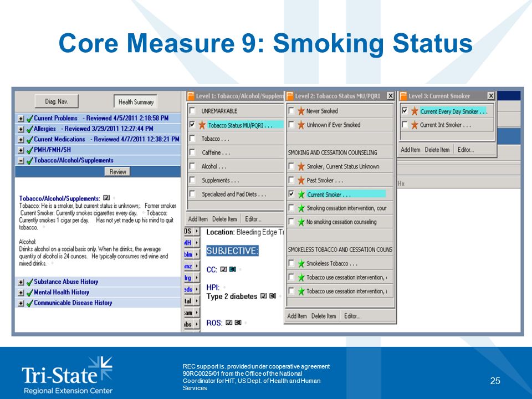Viewport: 532px width, 399px height.
Task: Close the Level 3 Current Smoker window
Action: [x=490, y=96]
